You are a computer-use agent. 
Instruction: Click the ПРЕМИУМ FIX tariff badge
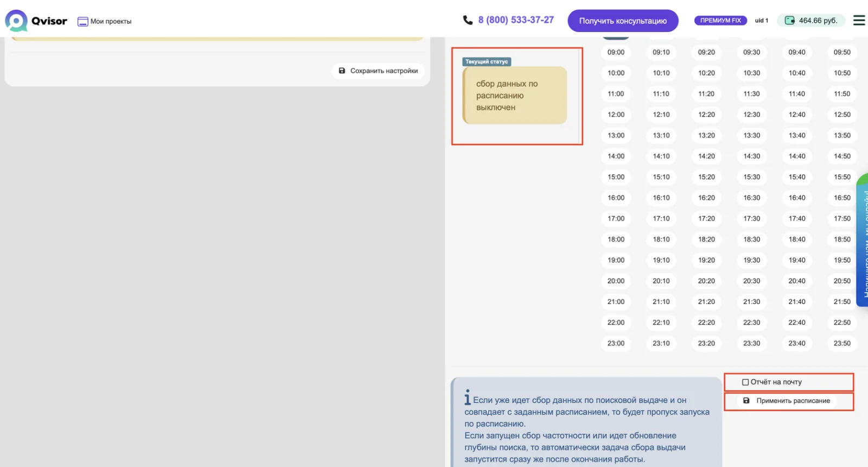point(720,21)
